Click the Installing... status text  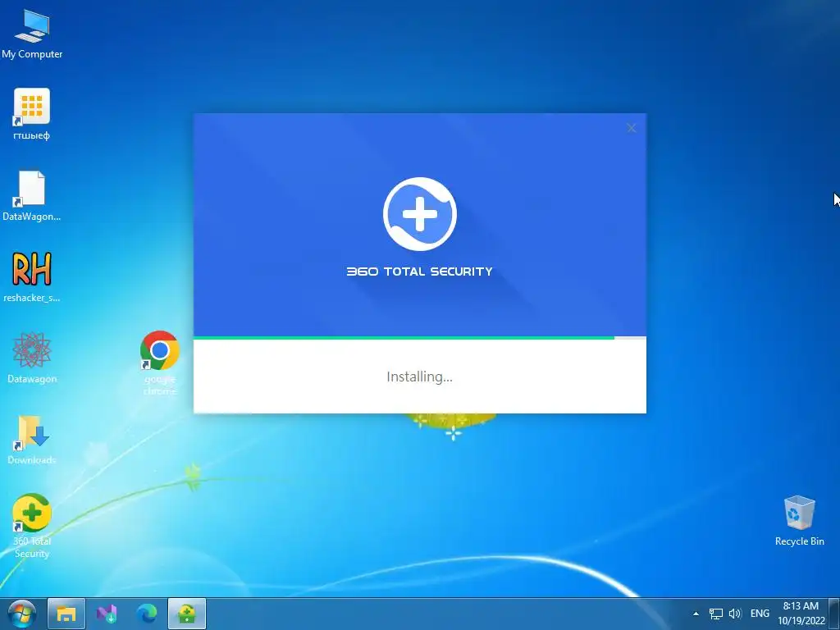[419, 377]
